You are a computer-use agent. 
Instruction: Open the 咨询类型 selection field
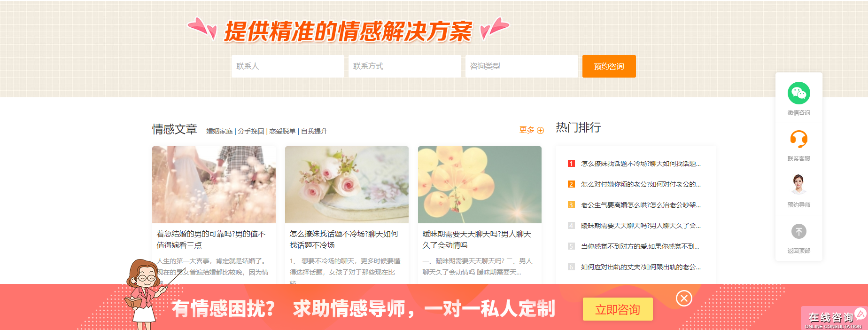pos(522,66)
